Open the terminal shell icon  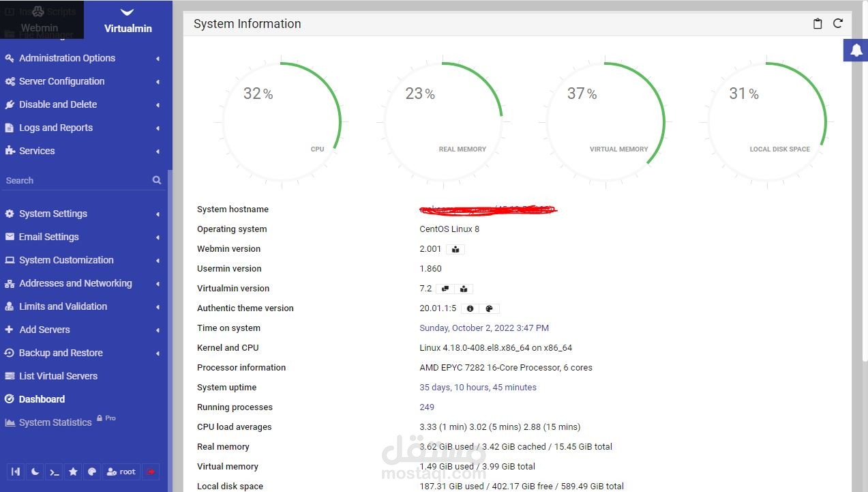(x=54, y=472)
